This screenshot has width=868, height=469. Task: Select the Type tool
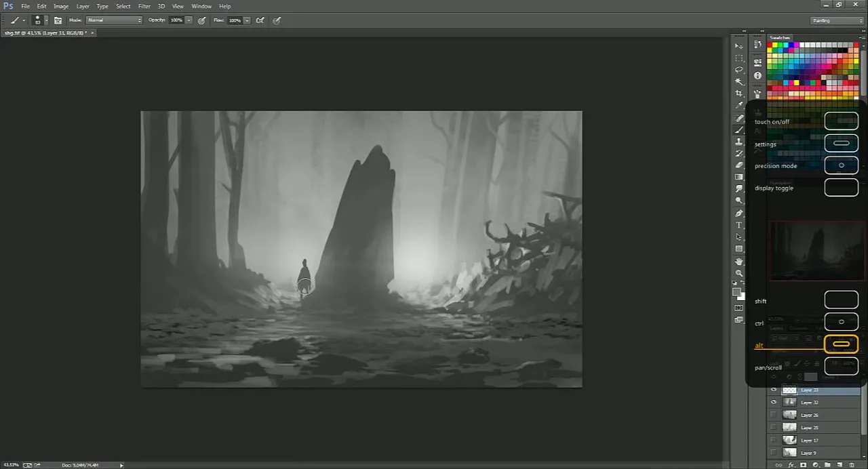pos(739,225)
